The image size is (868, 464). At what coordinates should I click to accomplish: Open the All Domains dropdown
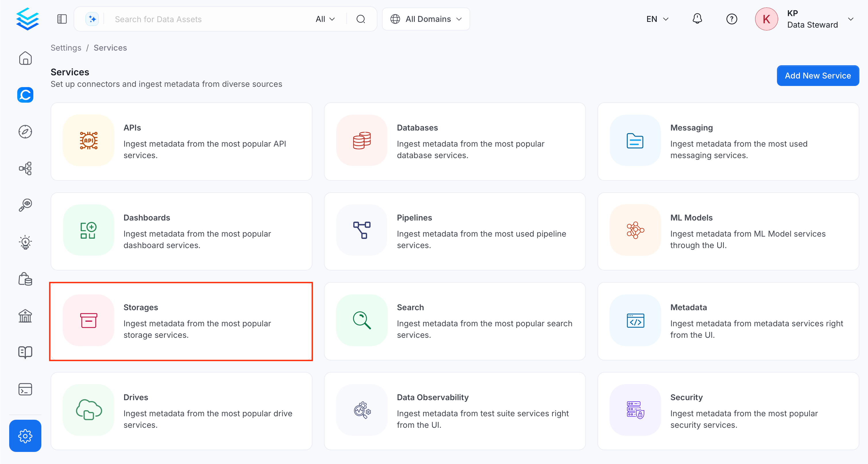pos(426,19)
